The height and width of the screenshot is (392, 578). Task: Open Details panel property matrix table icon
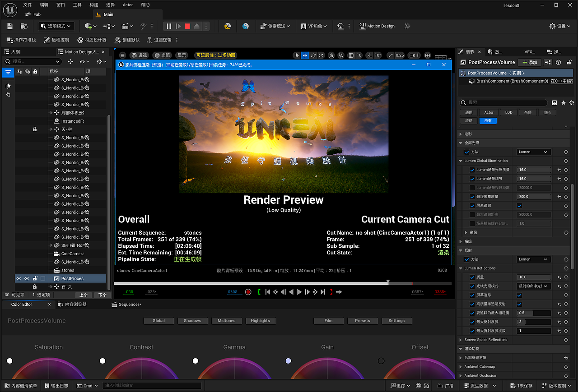555,103
